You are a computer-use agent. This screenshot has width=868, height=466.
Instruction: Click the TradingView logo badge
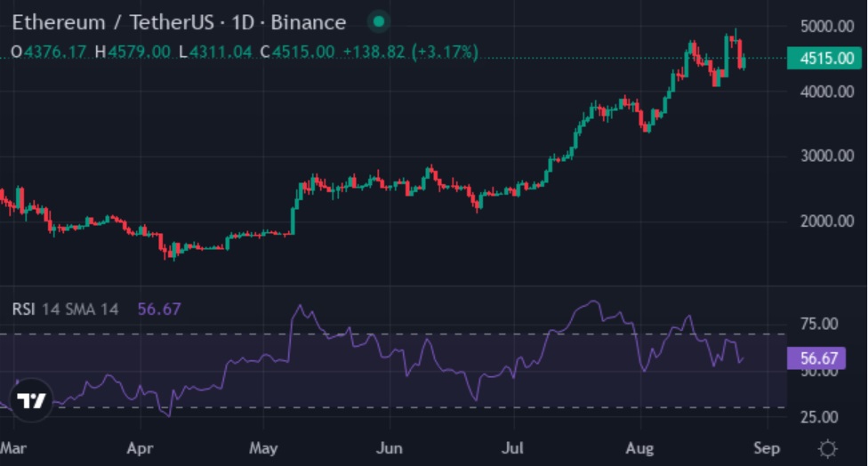[31, 399]
